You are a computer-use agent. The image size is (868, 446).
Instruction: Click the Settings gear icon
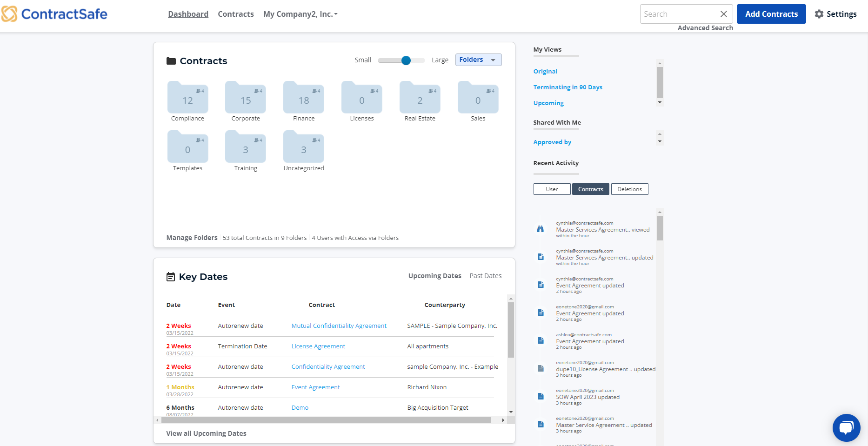(819, 14)
